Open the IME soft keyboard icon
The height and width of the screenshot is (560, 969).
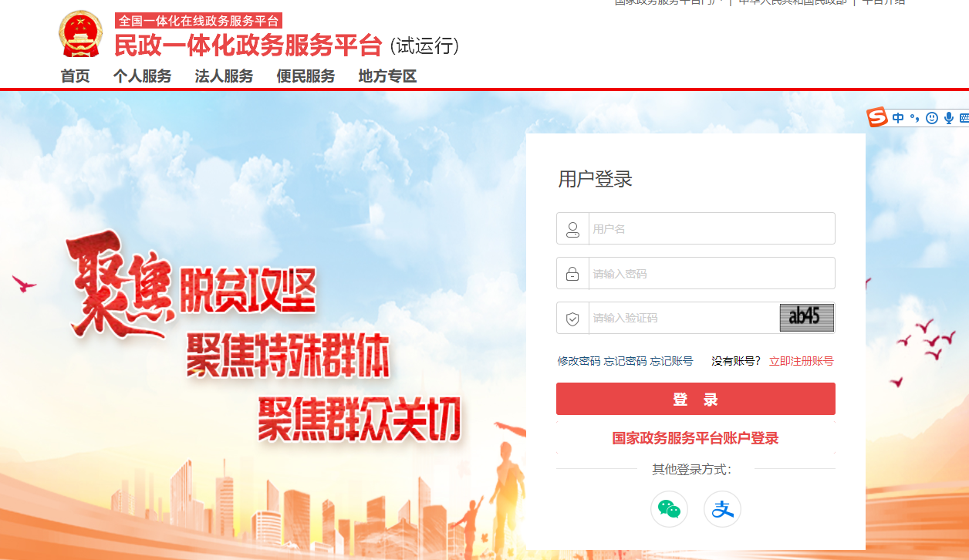(964, 118)
